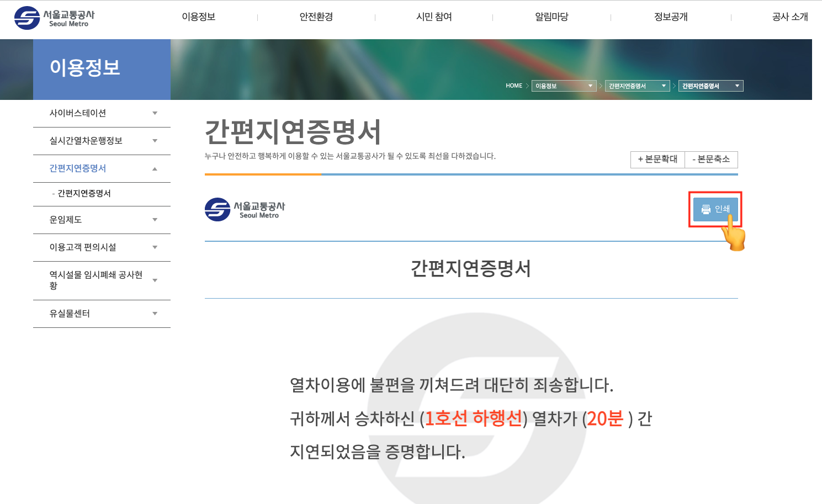Expand 유실물센터 sidebar section
This screenshot has width=822, height=504.
102,314
